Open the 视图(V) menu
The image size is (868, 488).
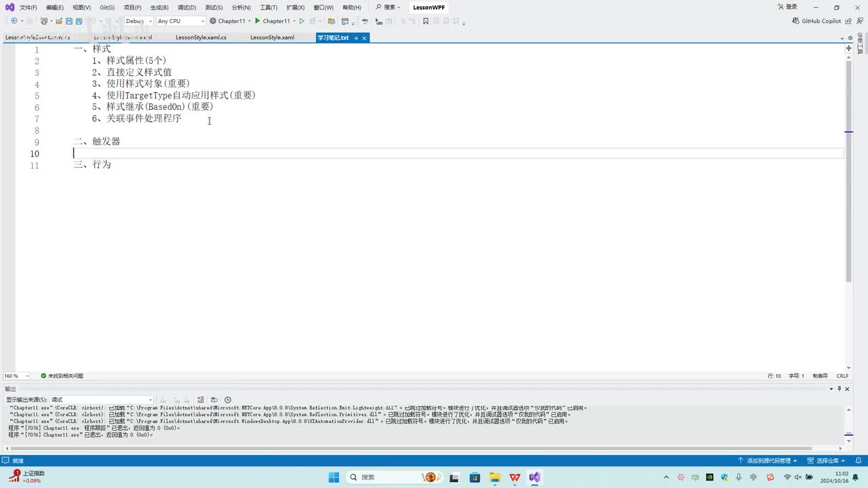tap(81, 7)
